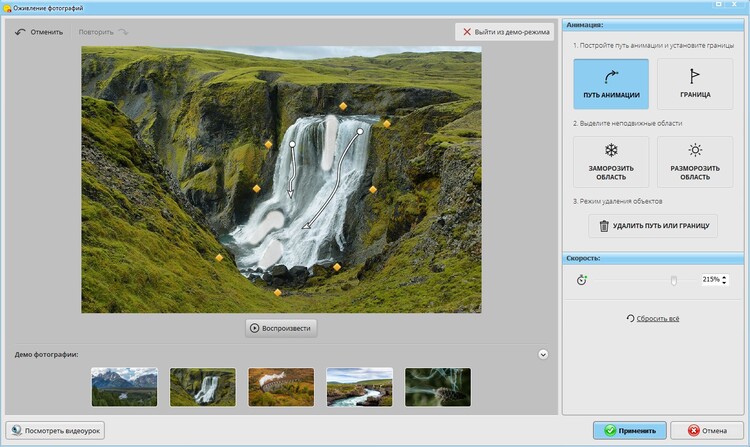Activate the Freeze Area snowflake tool

click(610, 161)
